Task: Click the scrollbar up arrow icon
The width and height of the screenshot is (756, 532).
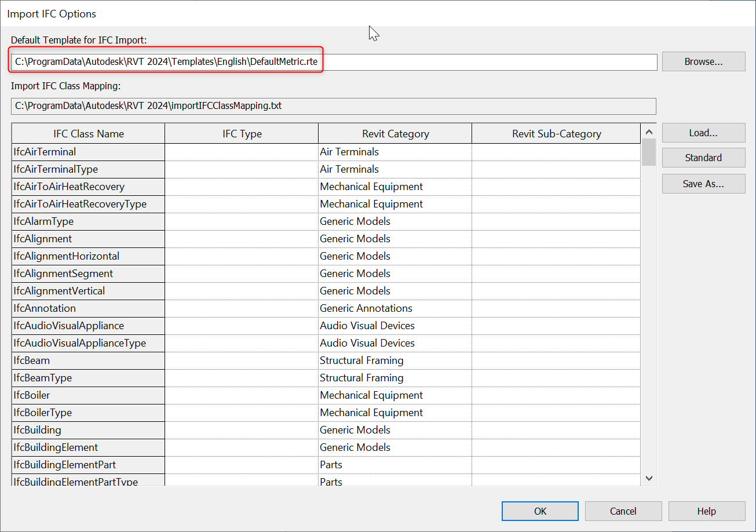Action: pos(649,132)
